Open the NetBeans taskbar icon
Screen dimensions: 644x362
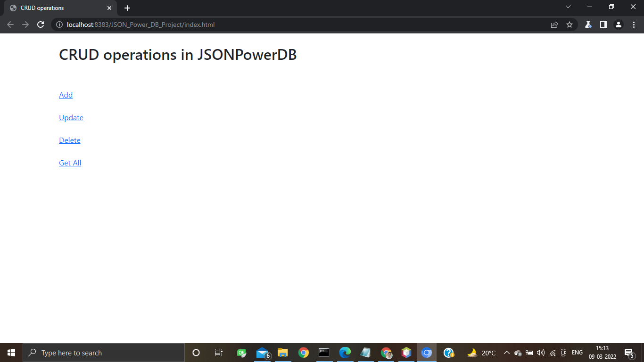pos(406,353)
